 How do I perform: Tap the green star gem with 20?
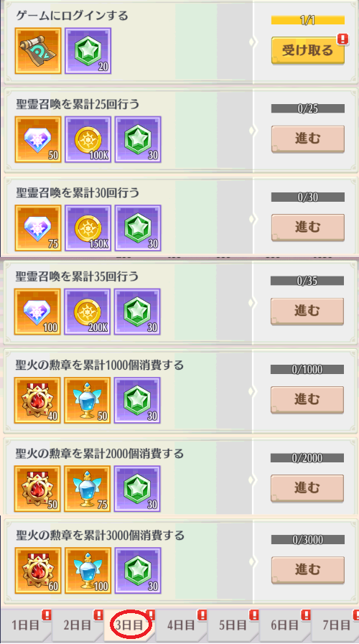pyautogui.click(x=88, y=51)
